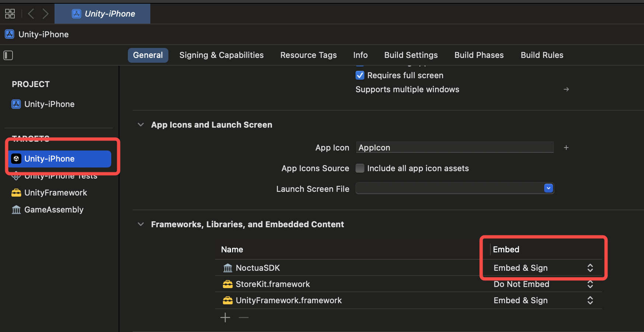This screenshot has width=644, height=332.
Task: Click the Unity-iPhone breadcrumb project icon
Action: [10, 34]
